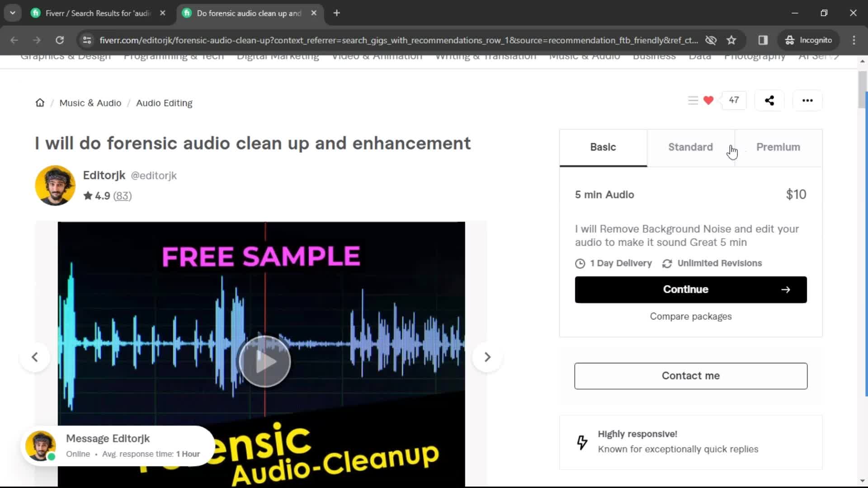This screenshot has width=868, height=488.
Task: Click the Music and Audio breadcrumb link
Action: (x=90, y=103)
